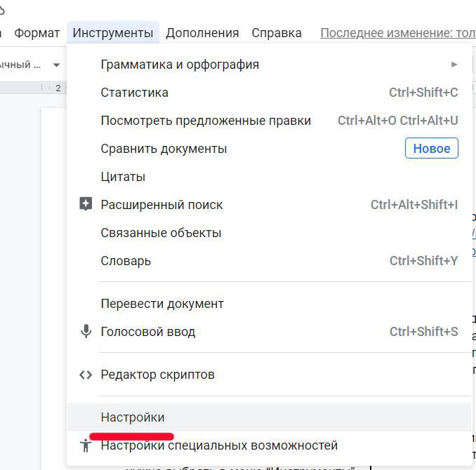Open the Справка menu
476x470 pixels.
[x=277, y=33]
